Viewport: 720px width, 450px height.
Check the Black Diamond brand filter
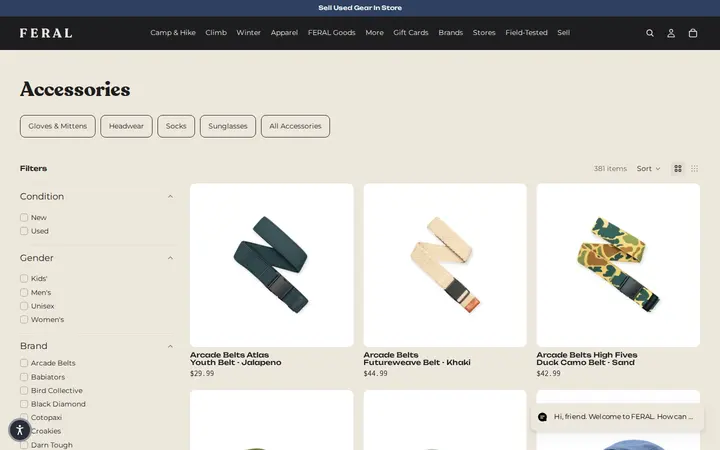(x=24, y=404)
